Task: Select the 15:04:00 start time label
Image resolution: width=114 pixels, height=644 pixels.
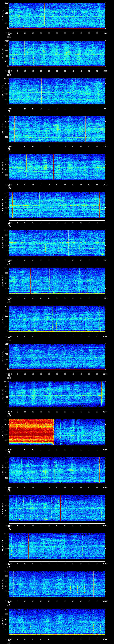Action: pos(9,147)
